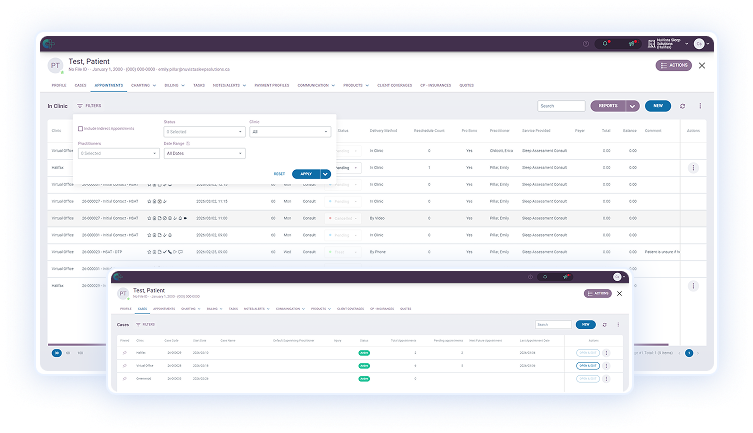Image resolution: width=753 pixels, height=433 pixels.
Task: Click the purple Actions button
Action: pyautogui.click(x=672, y=65)
